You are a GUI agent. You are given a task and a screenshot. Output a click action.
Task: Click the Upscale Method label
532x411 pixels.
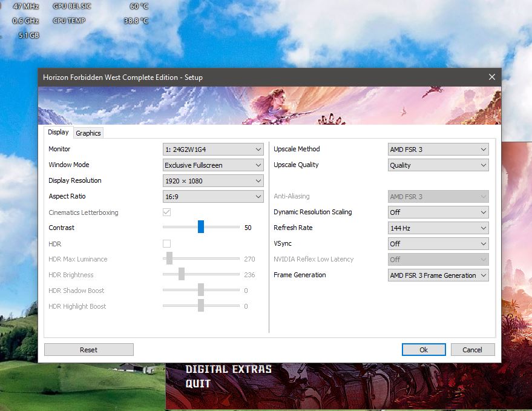tap(297, 149)
